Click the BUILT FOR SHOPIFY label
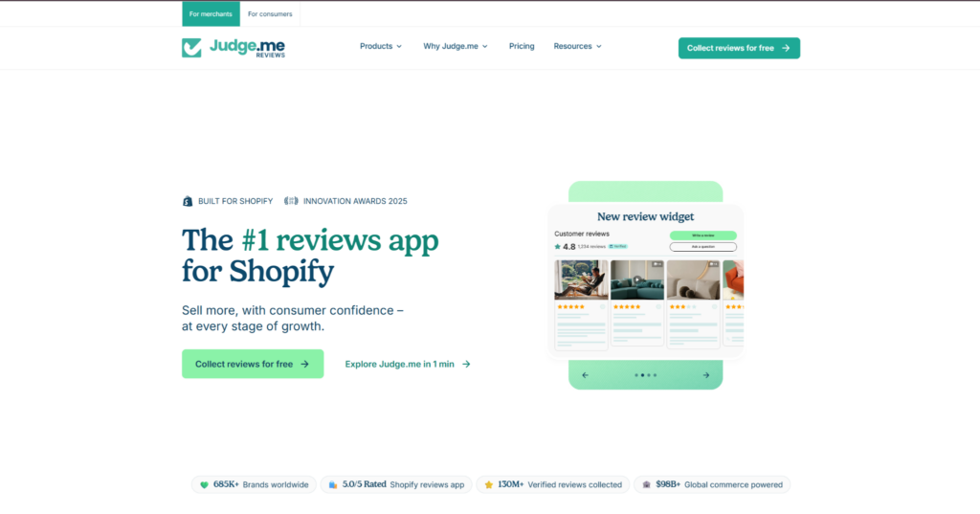980x514 pixels. [235, 201]
